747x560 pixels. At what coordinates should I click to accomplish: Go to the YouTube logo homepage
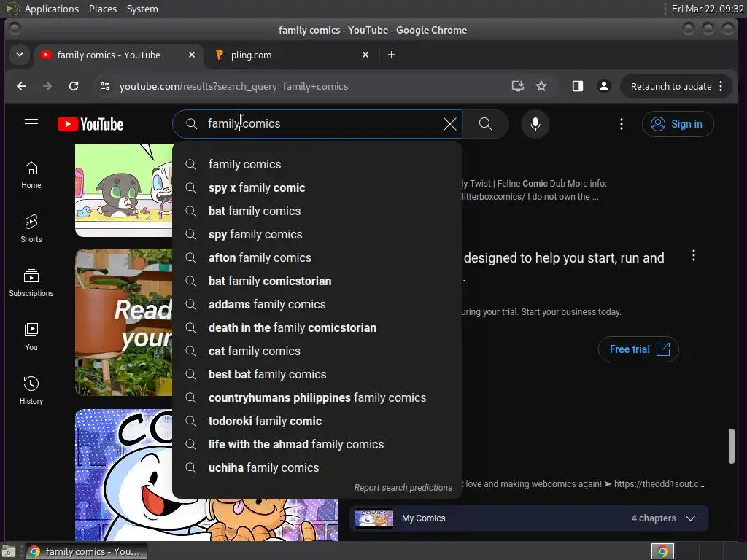[90, 124]
